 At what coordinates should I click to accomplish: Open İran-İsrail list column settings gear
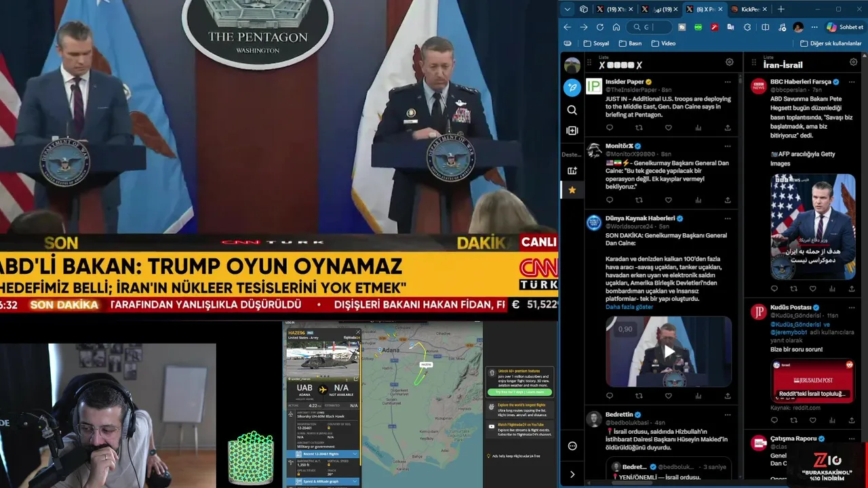point(854,62)
